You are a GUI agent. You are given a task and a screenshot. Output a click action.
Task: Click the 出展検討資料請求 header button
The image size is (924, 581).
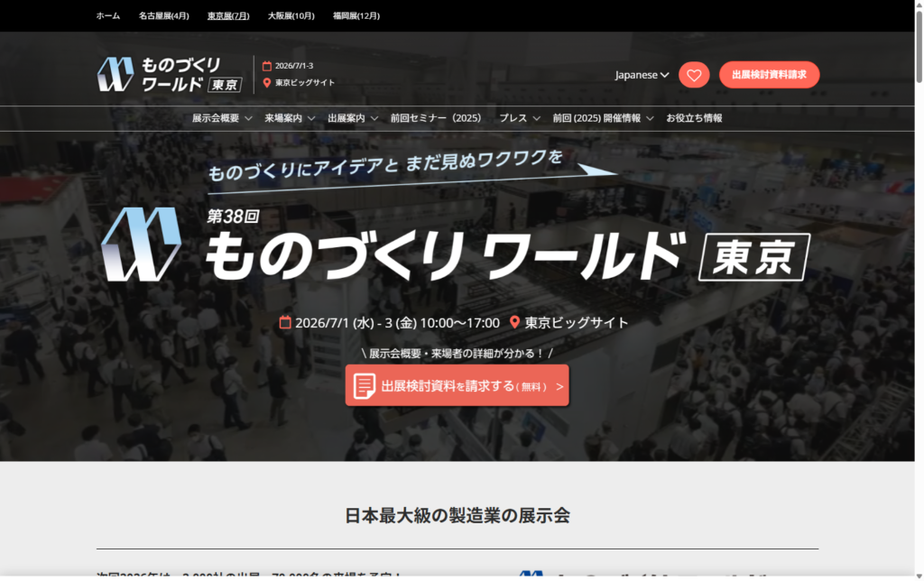click(769, 75)
